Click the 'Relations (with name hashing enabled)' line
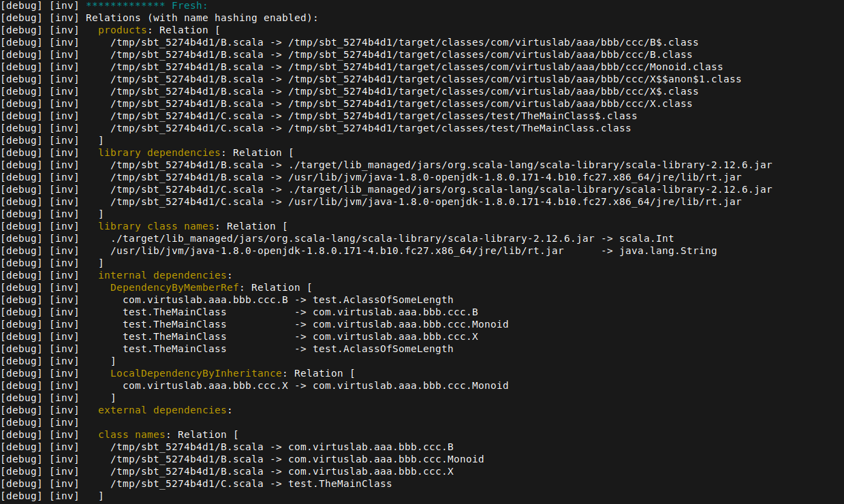The height and width of the screenshot is (504, 844). (202, 18)
